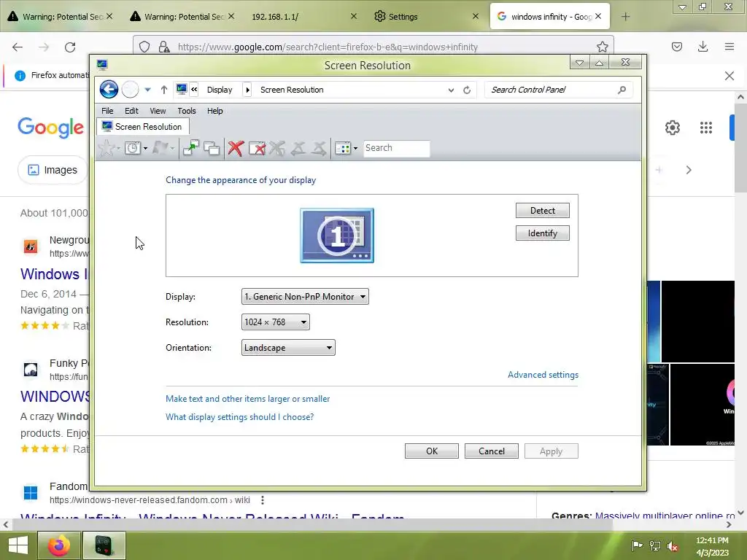Screen dimensions: 747x560
Task: Dismiss the Firefox notification bar
Action: [729, 76]
